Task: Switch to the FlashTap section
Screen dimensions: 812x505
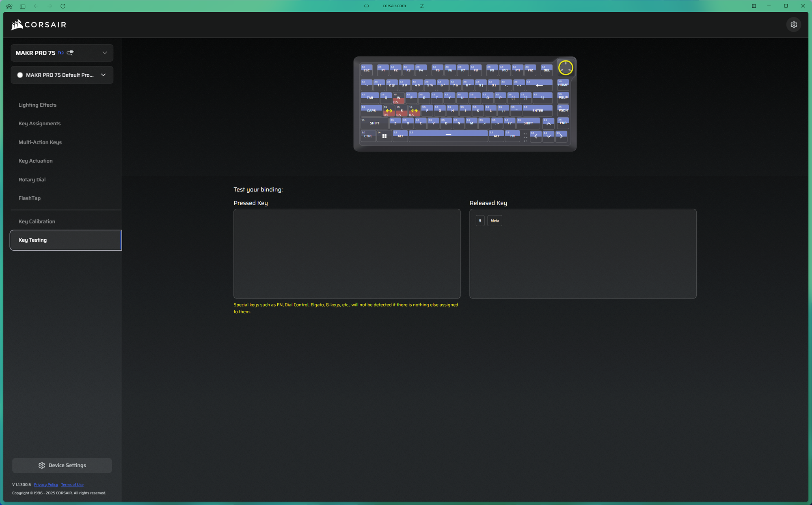Action: click(30, 198)
